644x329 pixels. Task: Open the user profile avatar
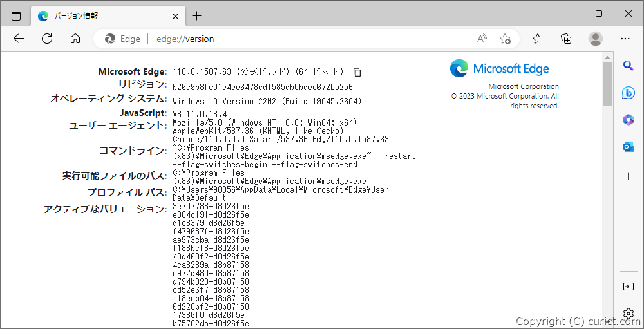[x=595, y=39]
